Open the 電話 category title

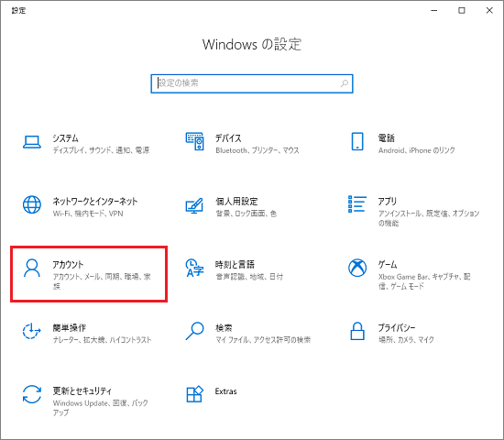pos(387,138)
